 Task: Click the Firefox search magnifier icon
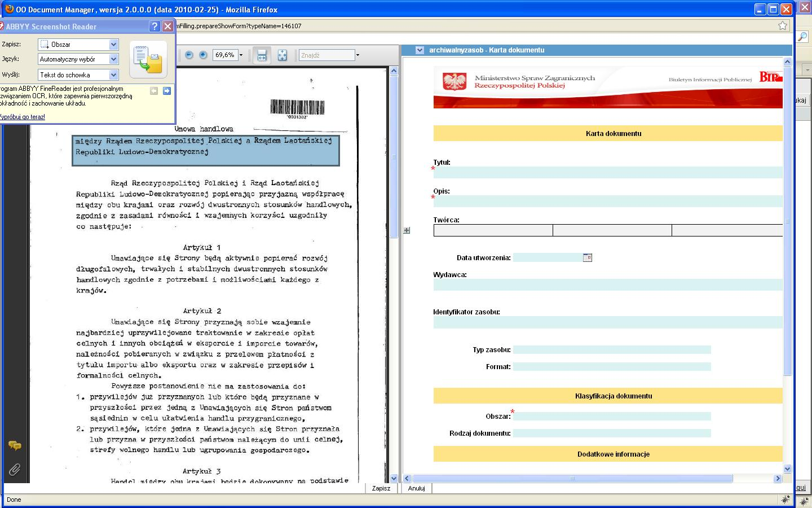coord(802,37)
